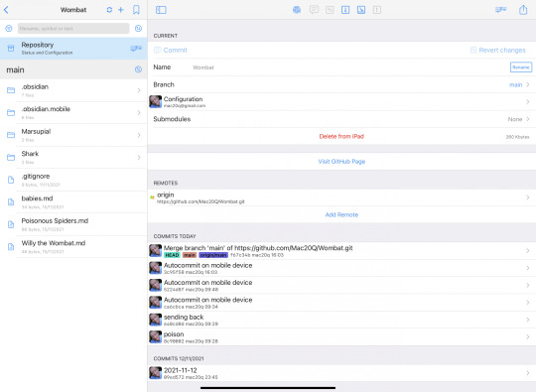Open the share icon at top right
This screenshot has width=536, height=392.
(523, 10)
